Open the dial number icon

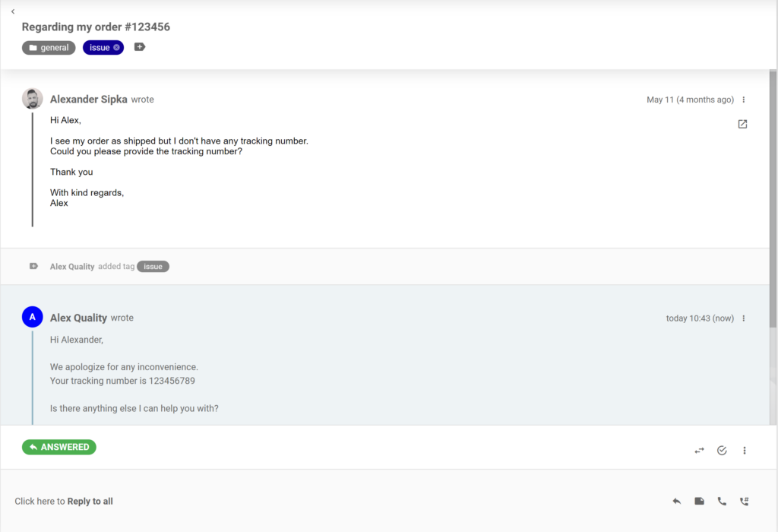(745, 501)
